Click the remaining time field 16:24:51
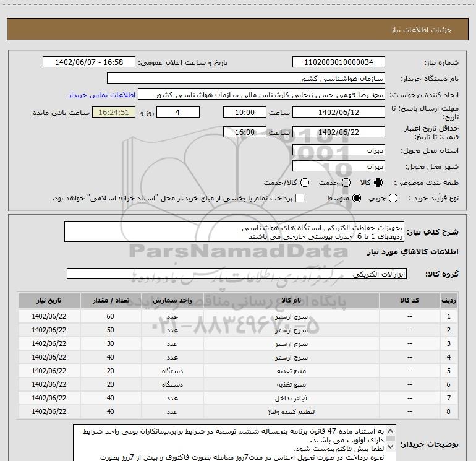This screenshot has width=476, height=461. [x=114, y=112]
